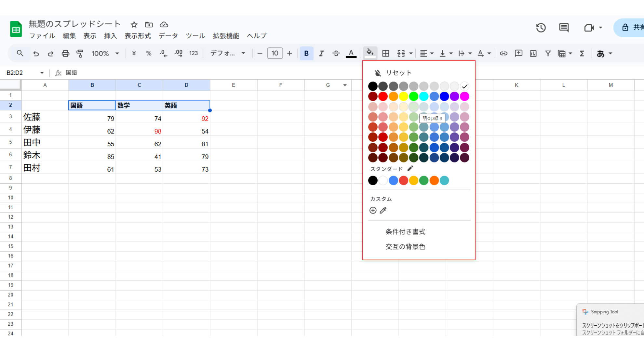
Task: Open the borders tool
Action: point(386,54)
